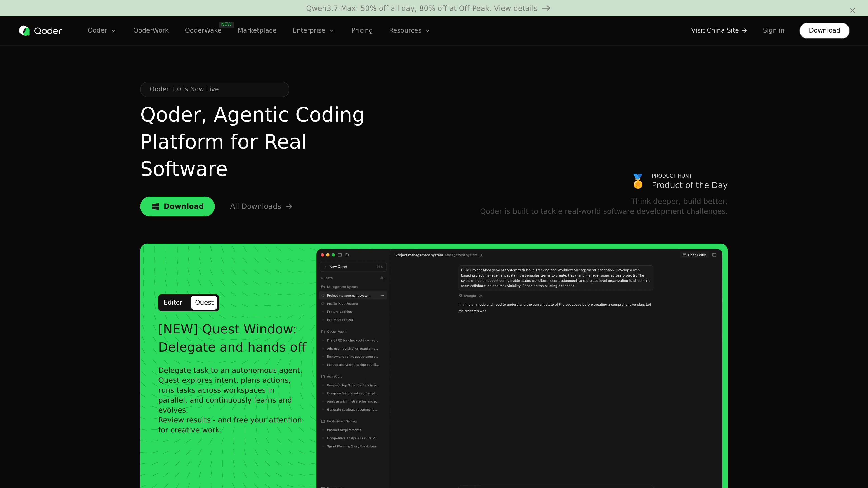The image size is (868, 488).
Task: Open the Qoder dropdown menu
Action: [x=101, y=31]
